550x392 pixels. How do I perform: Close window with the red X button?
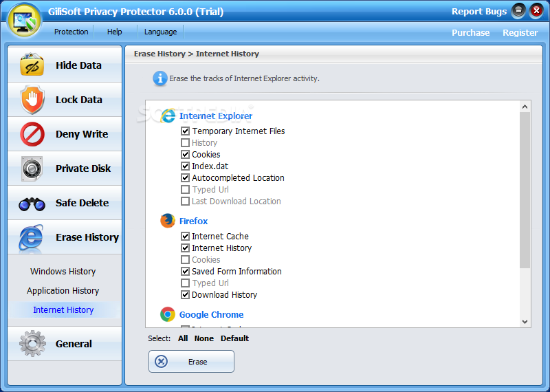click(x=536, y=11)
